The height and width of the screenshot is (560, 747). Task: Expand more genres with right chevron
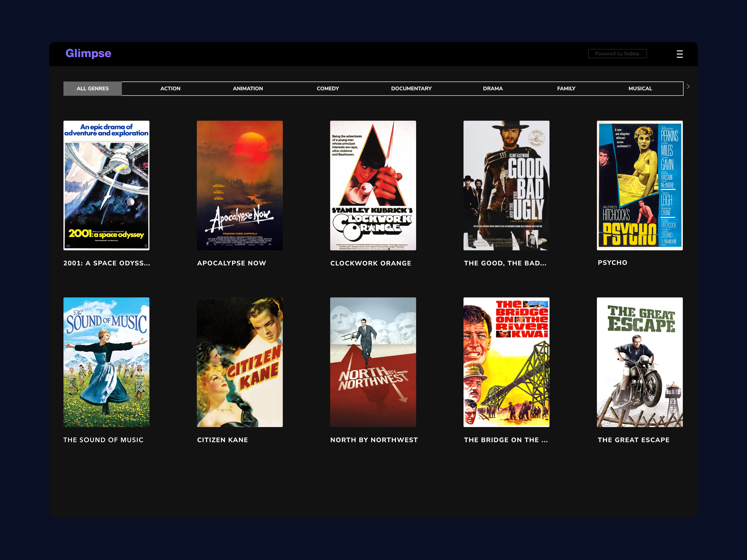688,87
